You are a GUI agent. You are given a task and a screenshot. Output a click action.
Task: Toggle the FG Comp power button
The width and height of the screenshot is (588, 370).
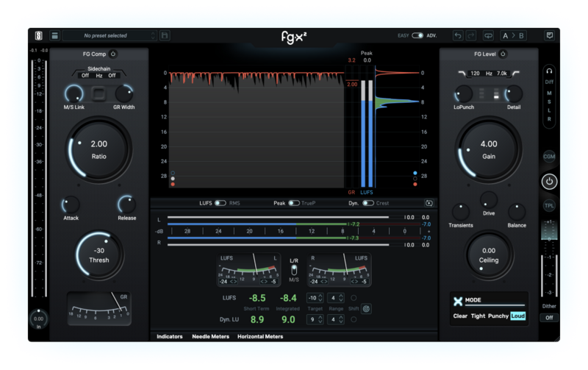(x=113, y=54)
